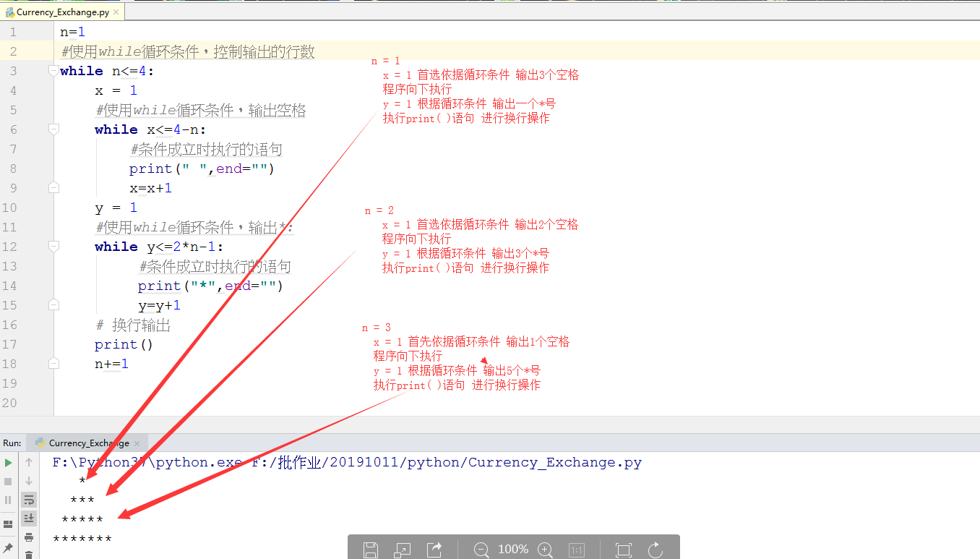Print the console output
Image resolution: width=980 pixels, height=559 pixels.
click(x=29, y=537)
